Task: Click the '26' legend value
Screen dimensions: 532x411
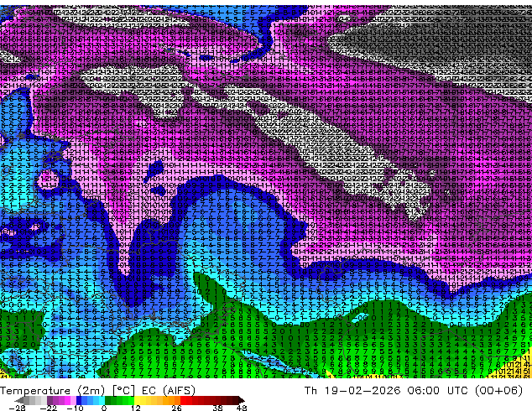Action: click(x=176, y=408)
